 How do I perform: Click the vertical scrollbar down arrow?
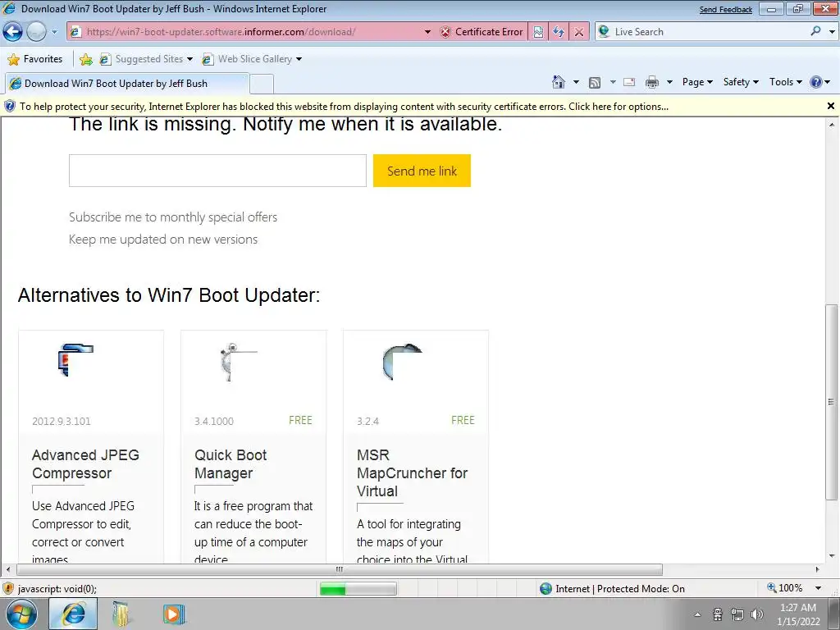(831, 555)
